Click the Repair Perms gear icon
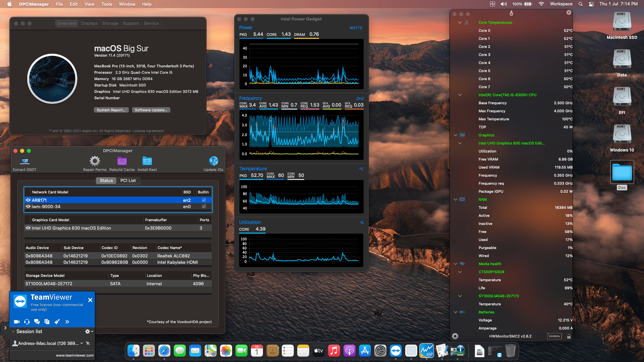 click(95, 161)
